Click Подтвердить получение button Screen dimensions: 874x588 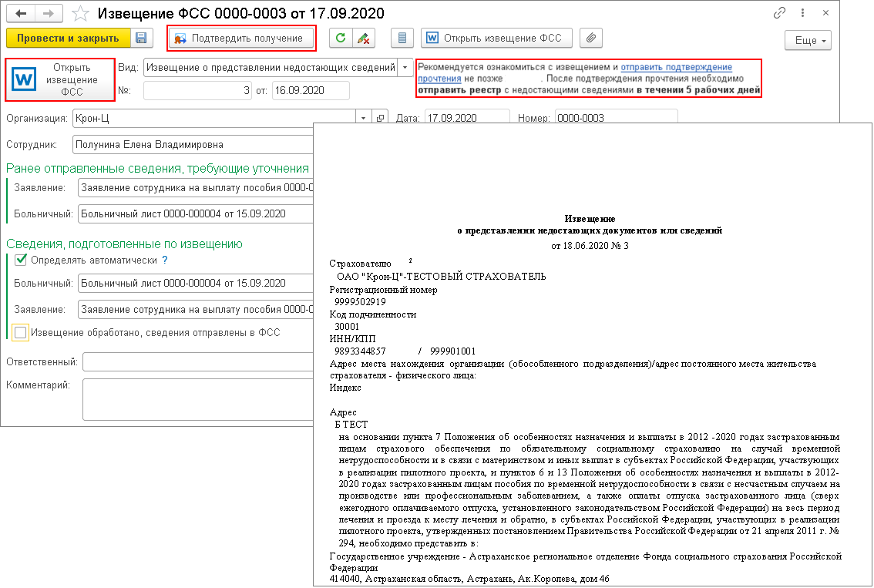pyautogui.click(x=241, y=38)
